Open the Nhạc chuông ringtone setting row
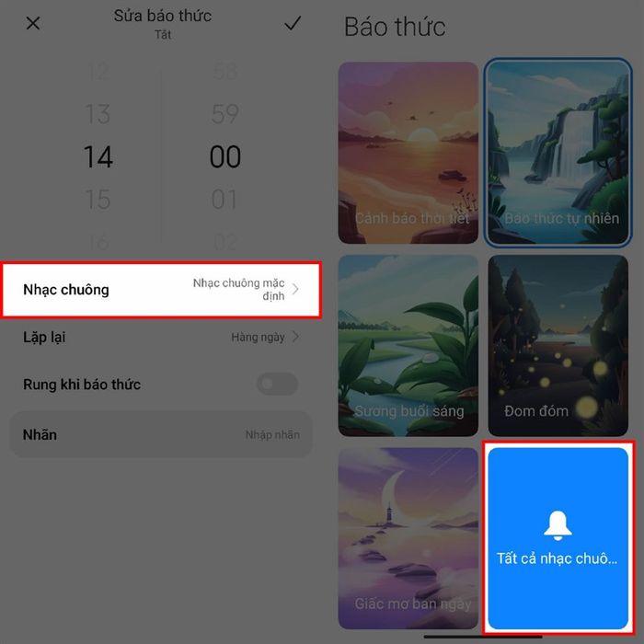Screen dimensions: 644x644 point(161,290)
